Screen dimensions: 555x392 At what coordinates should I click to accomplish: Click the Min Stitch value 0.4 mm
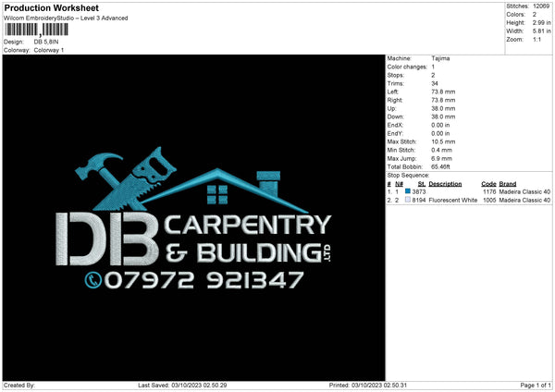(x=442, y=150)
